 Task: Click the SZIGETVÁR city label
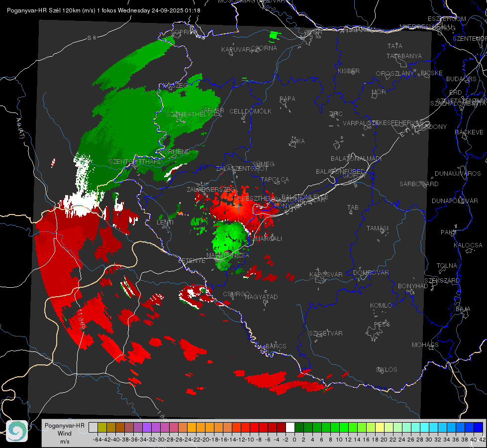point(326,333)
